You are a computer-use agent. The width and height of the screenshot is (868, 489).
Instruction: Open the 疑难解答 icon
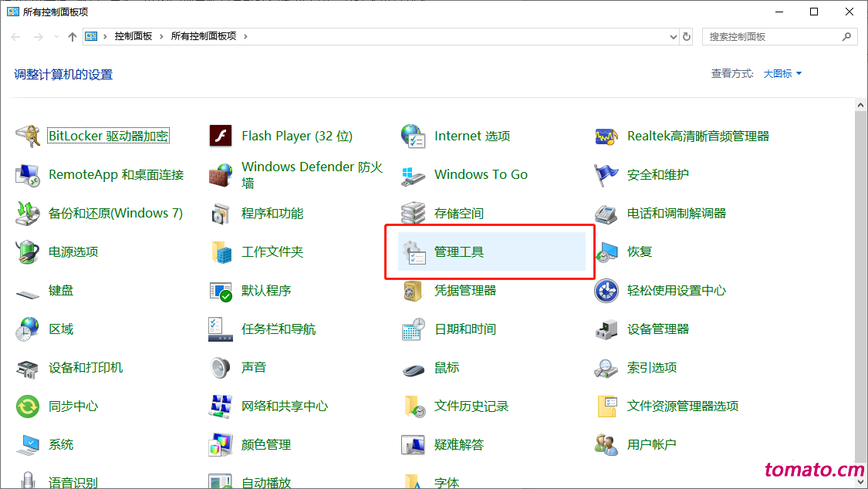click(413, 445)
